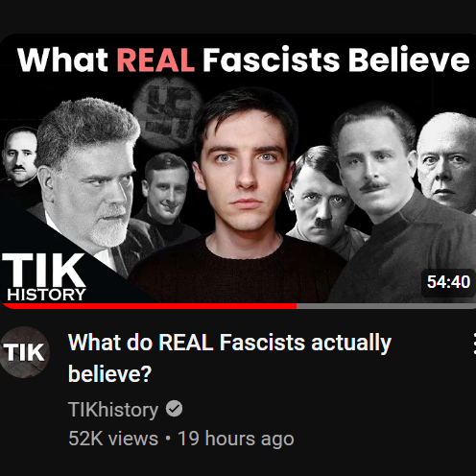The image size is (476, 476).
Task: Click the bald man at thumbnail's right edge
Action: tap(448, 160)
